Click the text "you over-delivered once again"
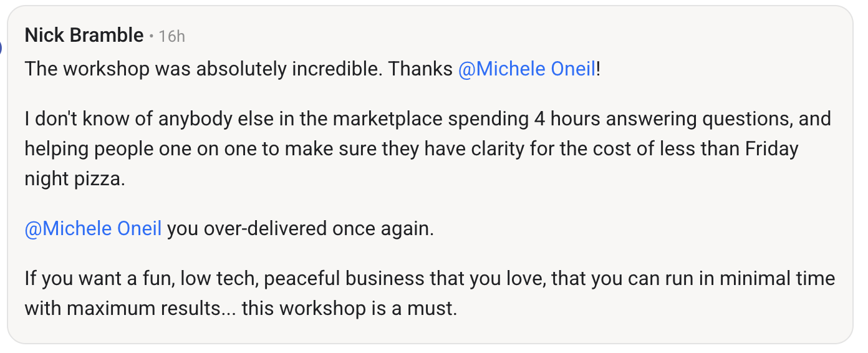Screen dimensions: 868x353 coord(300,229)
